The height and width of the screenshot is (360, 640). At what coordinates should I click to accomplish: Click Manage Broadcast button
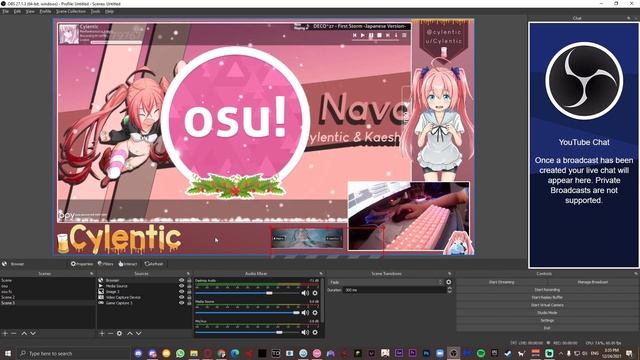(x=593, y=282)
